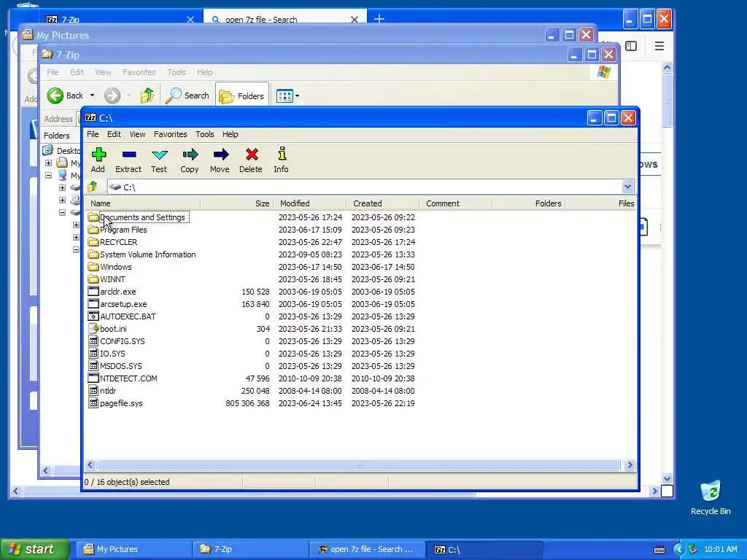Click the Test checkmark icon

point(159,155)
